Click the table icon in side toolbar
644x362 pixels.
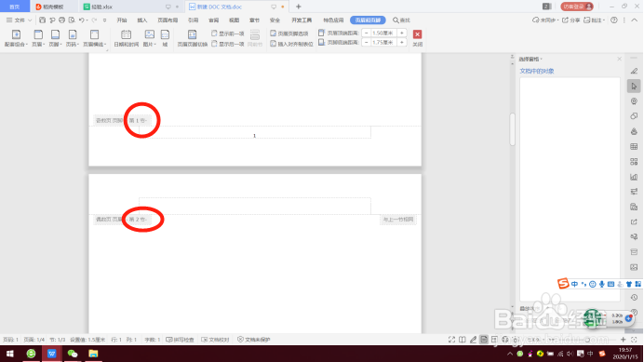click(x=634, y=147)
